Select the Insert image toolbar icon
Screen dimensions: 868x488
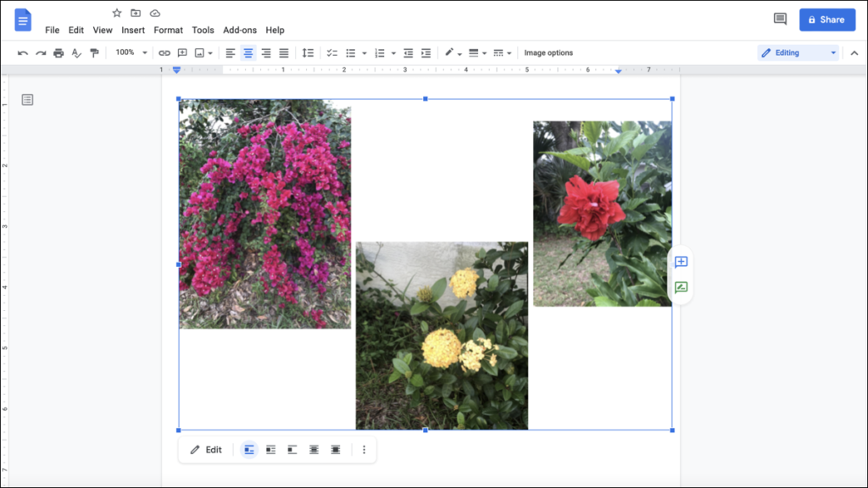pyautogui.click(x=198, y=53)
